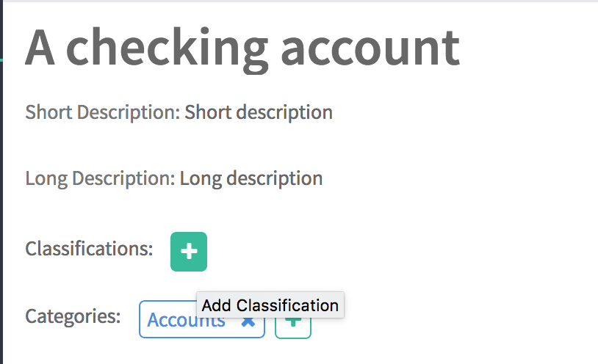Click the "Categories:" label

(73, 316)
